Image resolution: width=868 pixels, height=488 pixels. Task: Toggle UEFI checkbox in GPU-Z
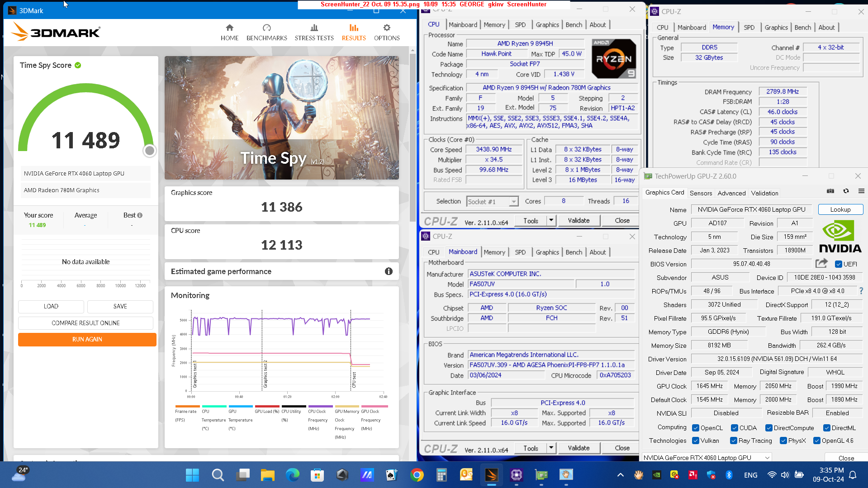coord(838,264)
